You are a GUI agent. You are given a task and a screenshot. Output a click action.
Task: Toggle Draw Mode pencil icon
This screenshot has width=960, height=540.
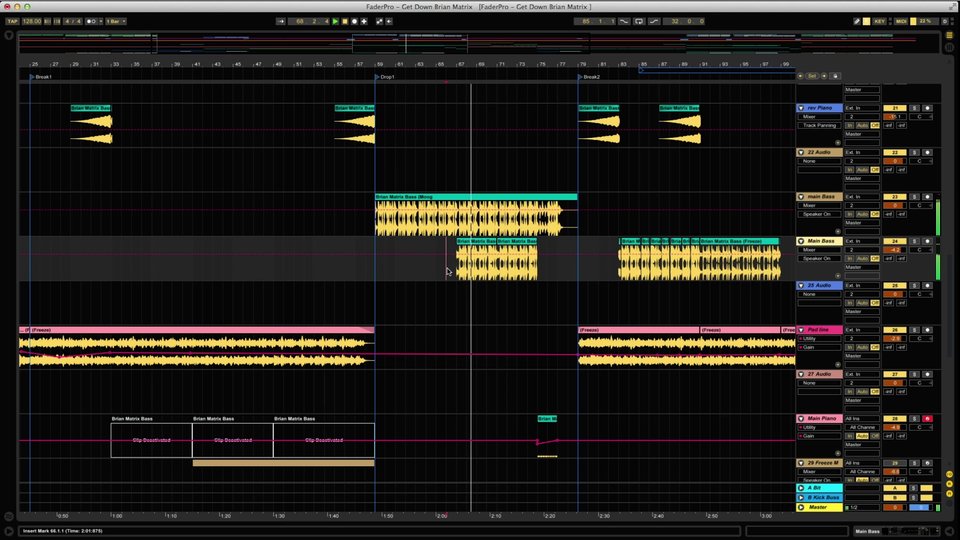pos(857,21)
